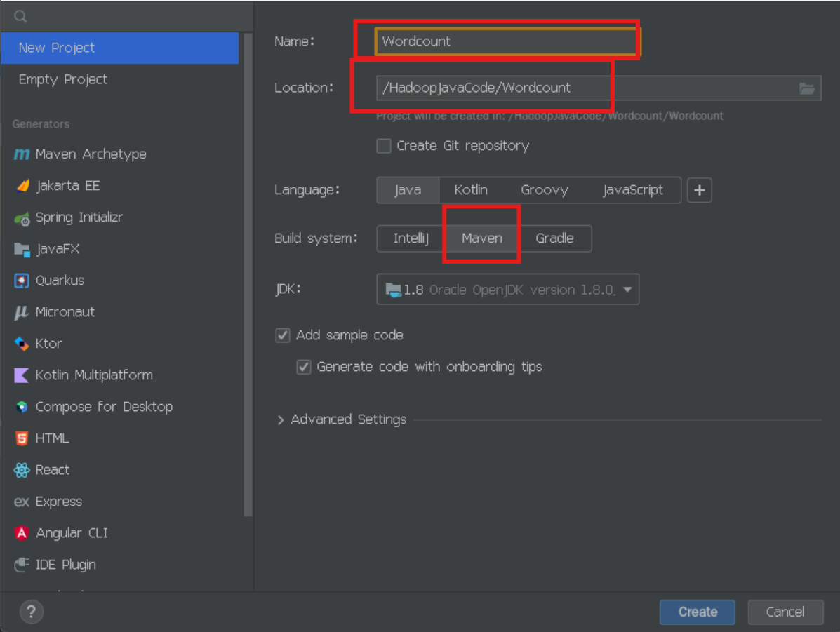The image size is (840, 632).
Task: Click the HTML generator label
Action: [52, 438]
